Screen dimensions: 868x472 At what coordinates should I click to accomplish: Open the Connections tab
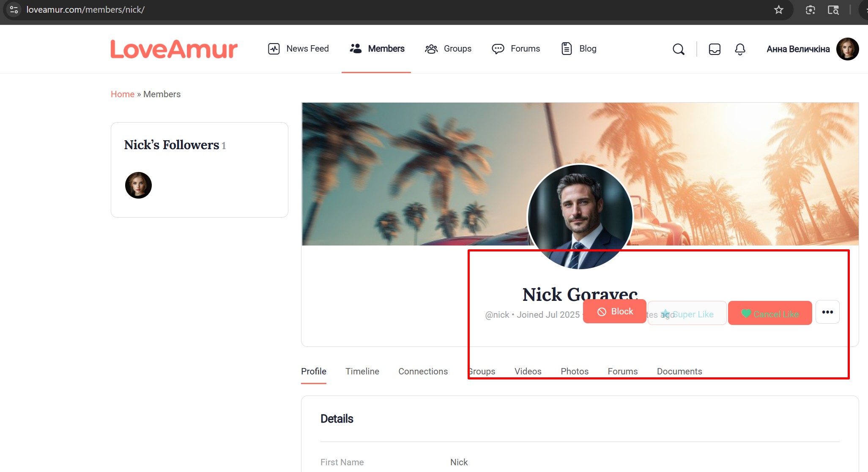(x=423, y=371)
